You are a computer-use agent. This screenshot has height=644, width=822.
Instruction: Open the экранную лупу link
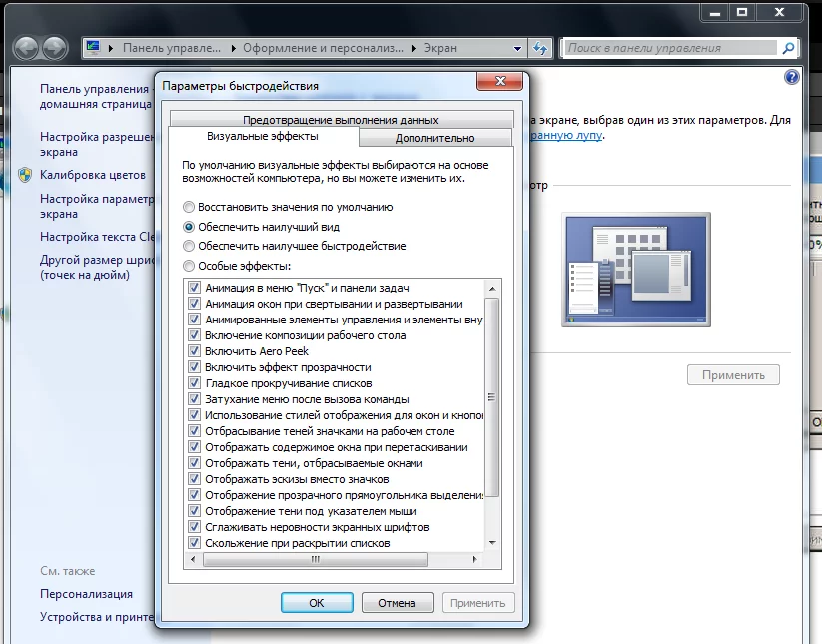point(566,135)
